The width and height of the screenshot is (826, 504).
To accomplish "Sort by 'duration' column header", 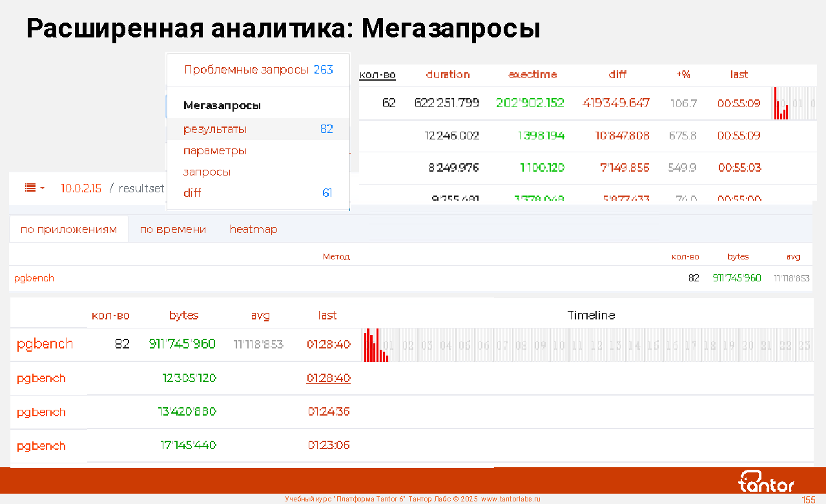I will pos(448,75).
